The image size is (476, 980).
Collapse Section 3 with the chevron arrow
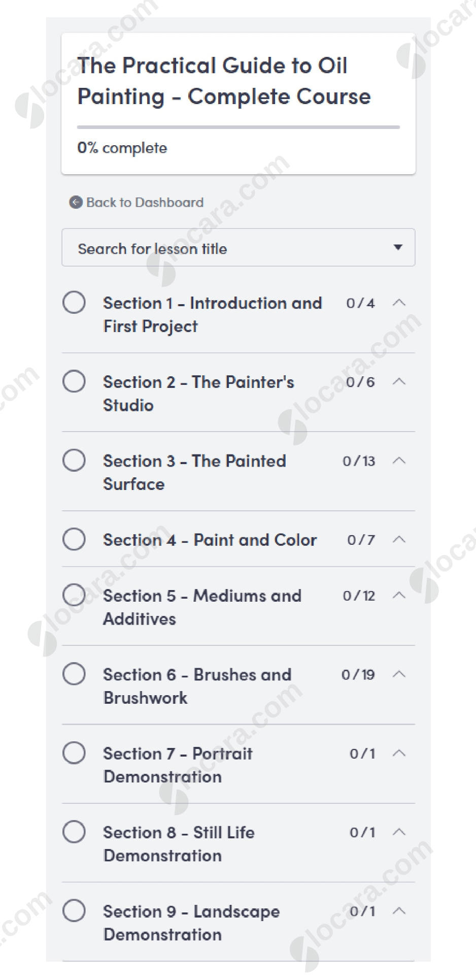click(399, 461)
